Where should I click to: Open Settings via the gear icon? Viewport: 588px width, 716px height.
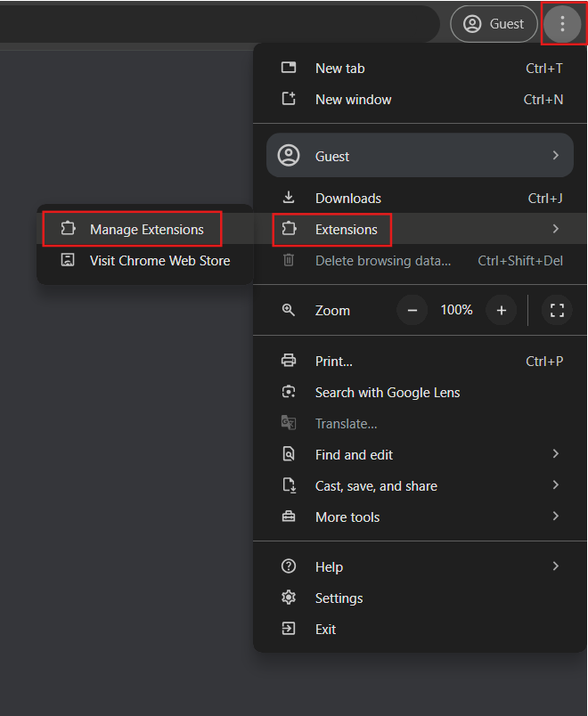289,598
